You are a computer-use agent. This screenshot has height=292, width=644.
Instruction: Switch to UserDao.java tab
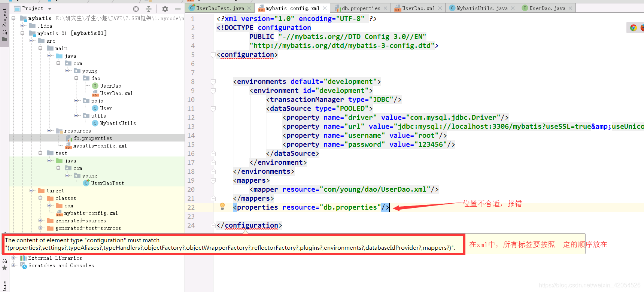point(547,8)
